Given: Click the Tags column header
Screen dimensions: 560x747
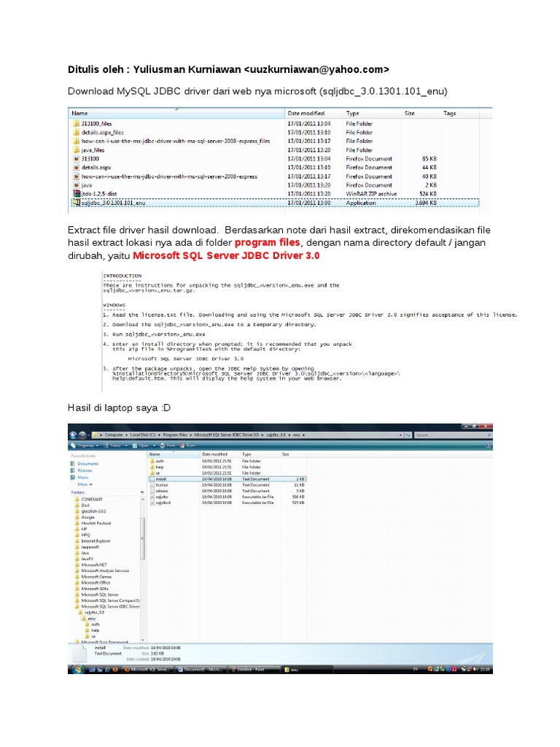Looking at the screenshot, I should click(x=459, y=113).
